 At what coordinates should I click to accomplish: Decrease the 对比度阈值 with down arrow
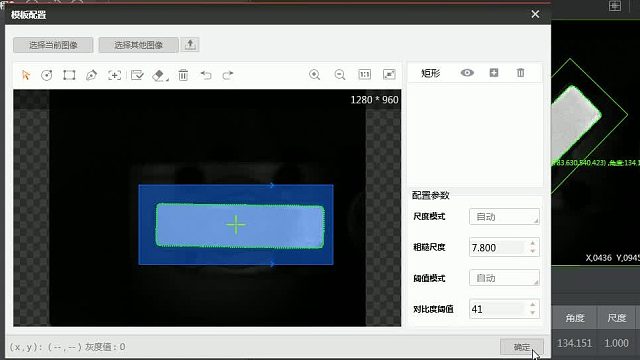coord(533,313)
